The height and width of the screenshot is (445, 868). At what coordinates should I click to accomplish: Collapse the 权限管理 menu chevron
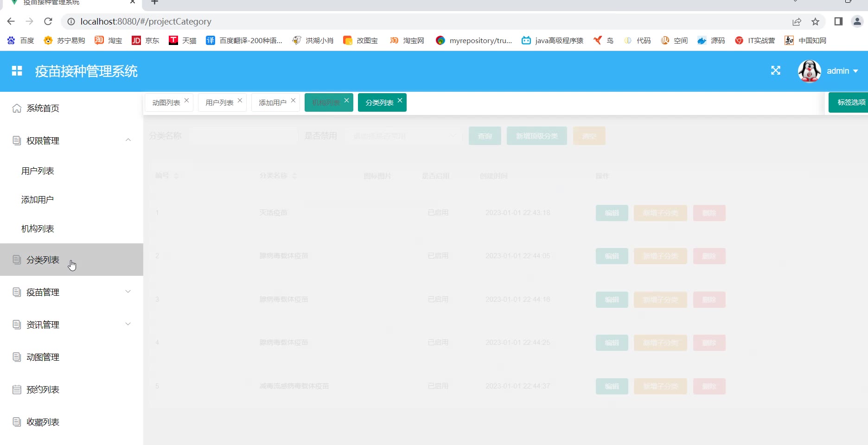(128, 140)
